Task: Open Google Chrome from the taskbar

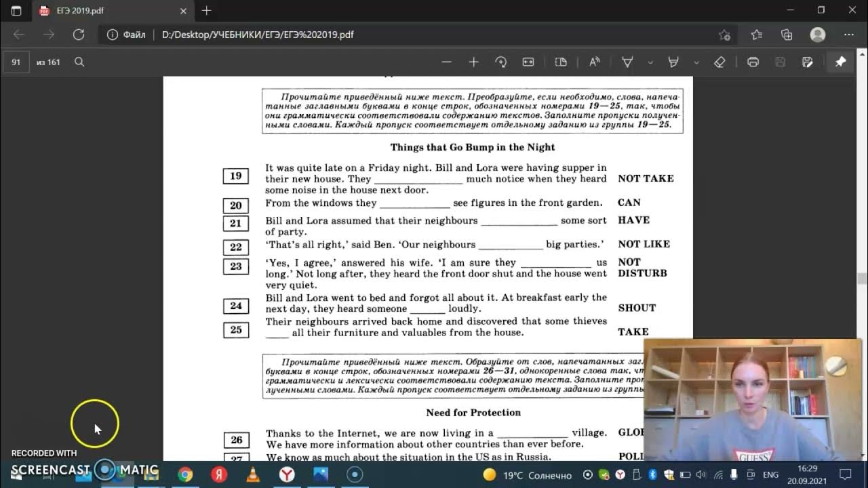Action: (185, 475)
